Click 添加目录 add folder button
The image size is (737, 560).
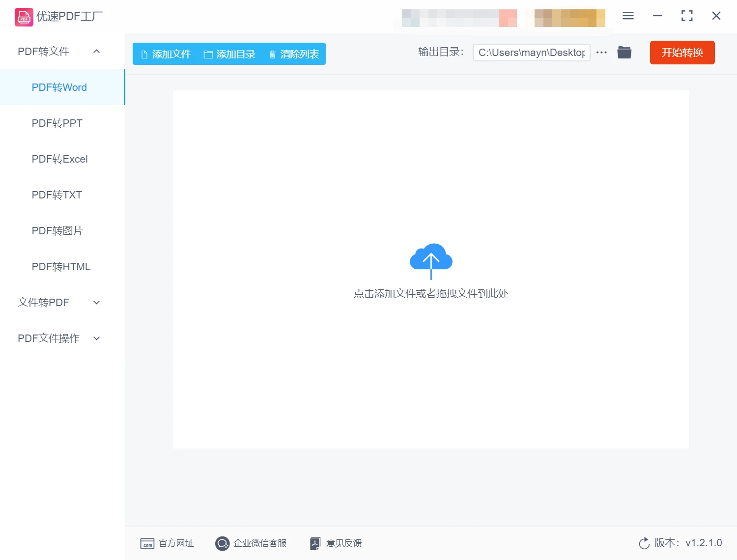pyautogui.click(x=229, y=54)
